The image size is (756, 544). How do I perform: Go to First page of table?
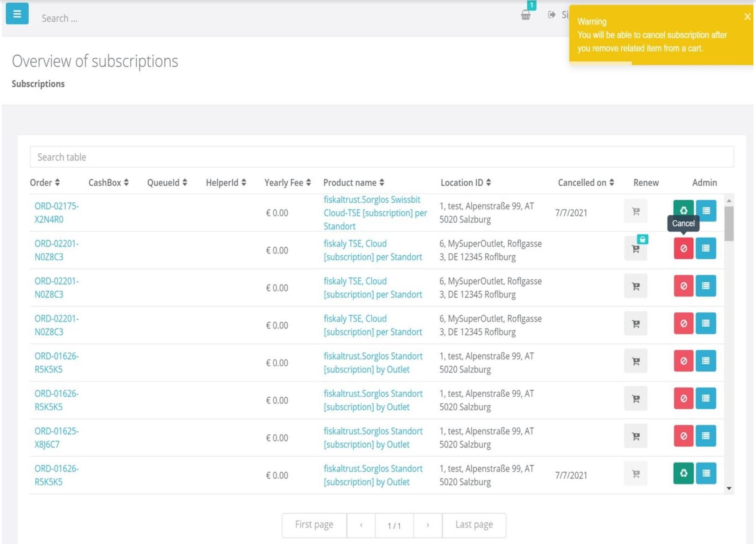coord(314,525)
